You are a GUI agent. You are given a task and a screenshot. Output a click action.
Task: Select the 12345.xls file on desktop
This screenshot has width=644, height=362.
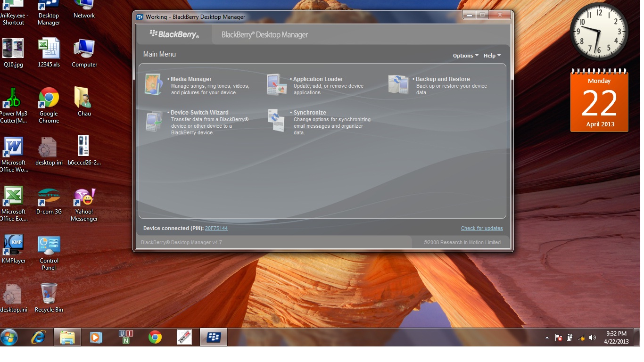pyautogui.click(x=49, y=53)
